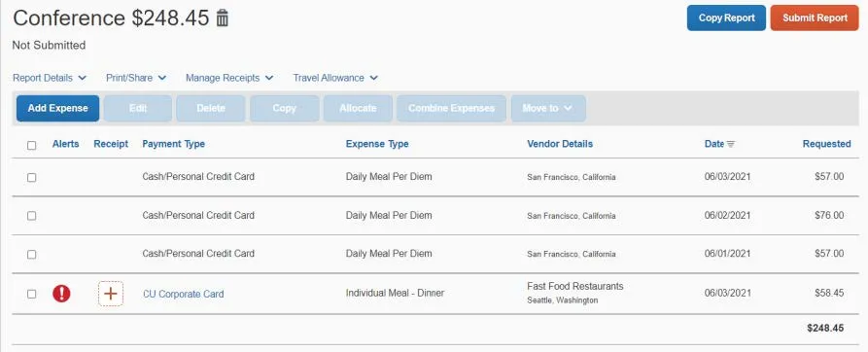Click Fast Food Restaurants vendor text
The image size is (868, 352).
pos(575,286)
